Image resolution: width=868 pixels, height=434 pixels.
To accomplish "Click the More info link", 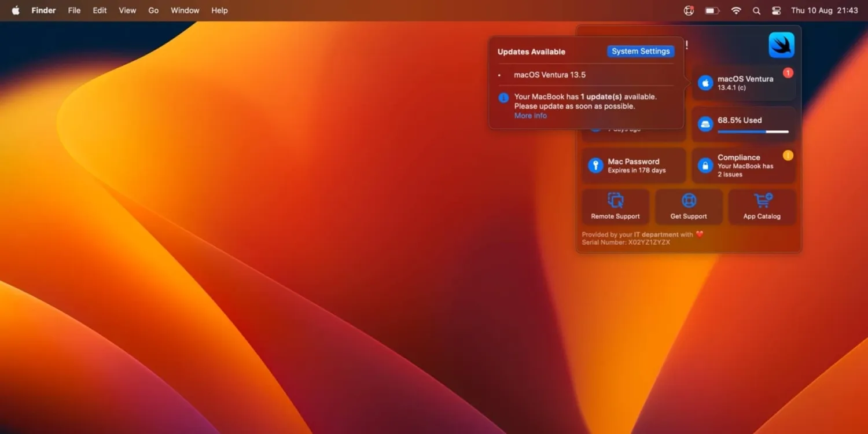I will click(x=531, y=116).
